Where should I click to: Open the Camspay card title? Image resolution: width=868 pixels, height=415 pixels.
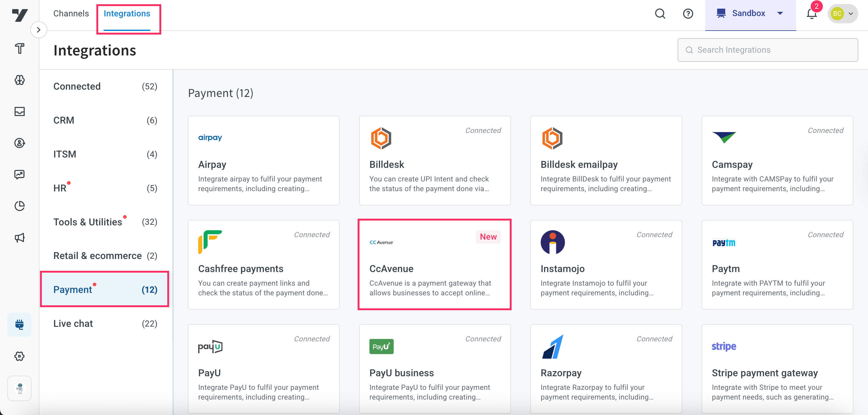click(x=732, y=164)
